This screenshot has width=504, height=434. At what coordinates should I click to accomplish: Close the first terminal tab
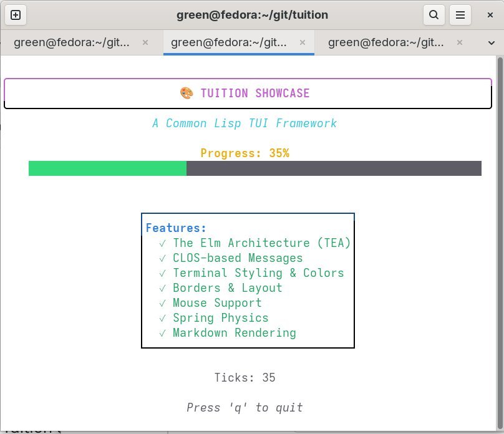coord(145,43)
